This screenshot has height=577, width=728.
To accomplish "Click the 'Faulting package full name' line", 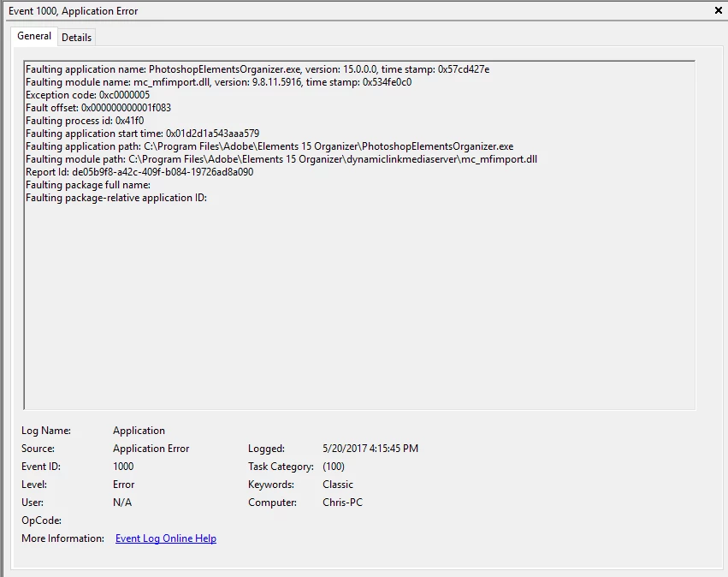I will (x=88, y=185).
